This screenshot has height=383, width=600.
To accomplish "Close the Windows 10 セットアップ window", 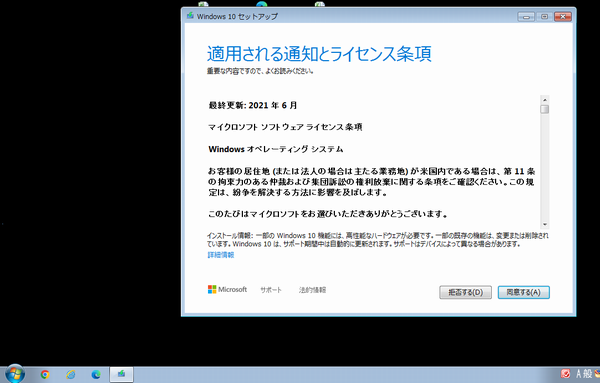I will pyautogui.click(x=562, y=16).
